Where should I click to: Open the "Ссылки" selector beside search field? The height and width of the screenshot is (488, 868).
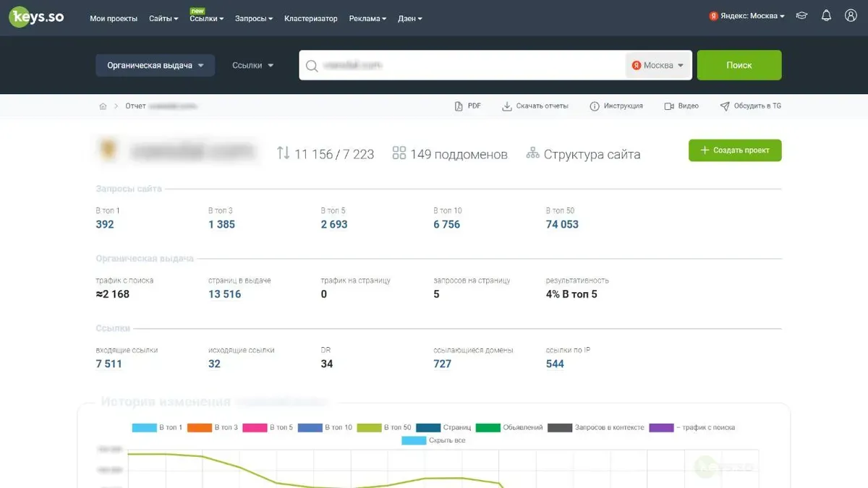pyautogui.click(x=252, y=65)
